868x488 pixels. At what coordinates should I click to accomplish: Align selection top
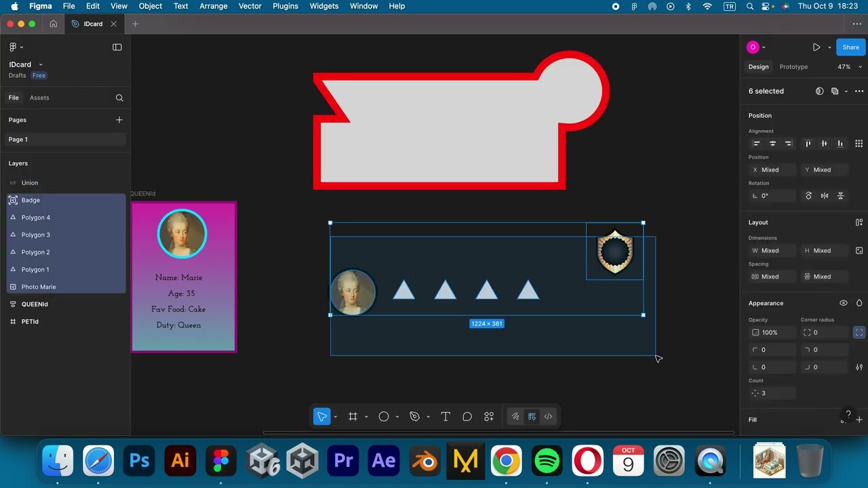coord(808,144)
